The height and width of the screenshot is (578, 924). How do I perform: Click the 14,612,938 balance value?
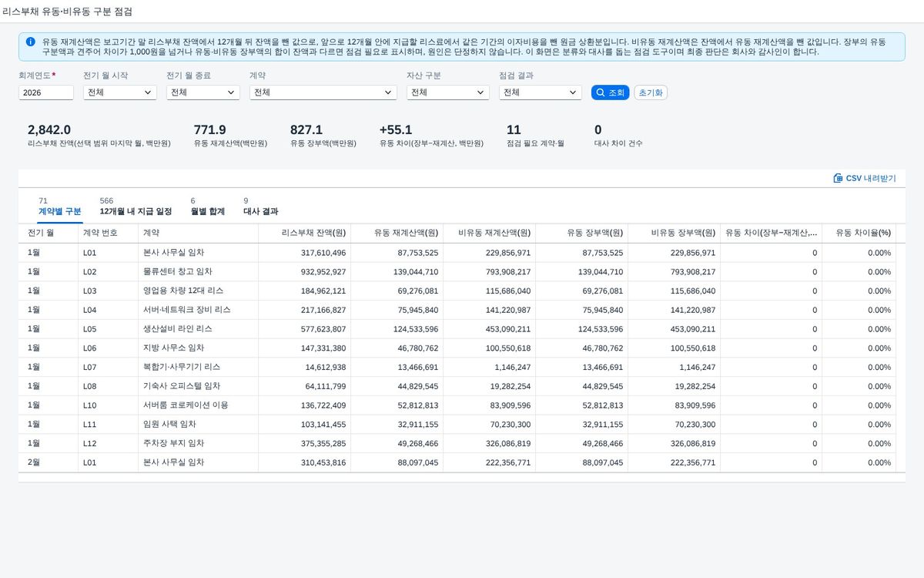click(x=326, y=367)
